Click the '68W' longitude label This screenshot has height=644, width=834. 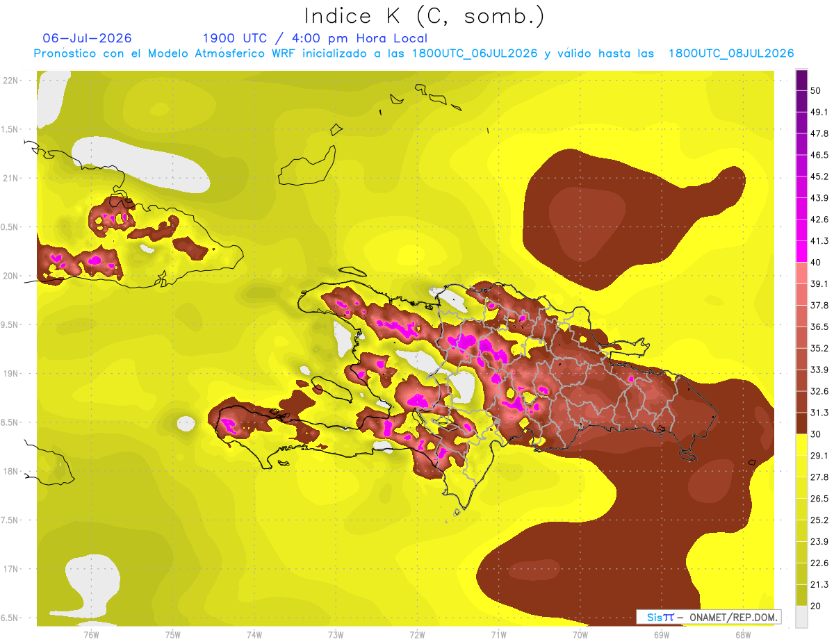[743, 634]
